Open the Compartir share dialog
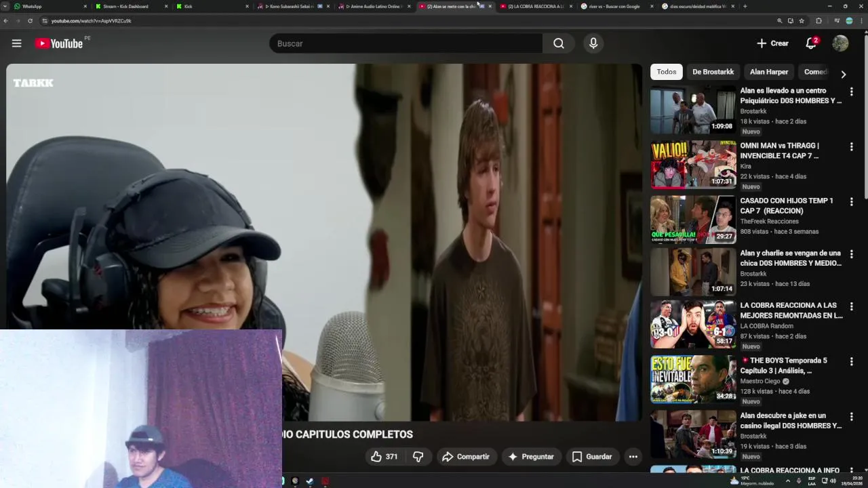Screen dimensions: 868x488 coord(465,457)
